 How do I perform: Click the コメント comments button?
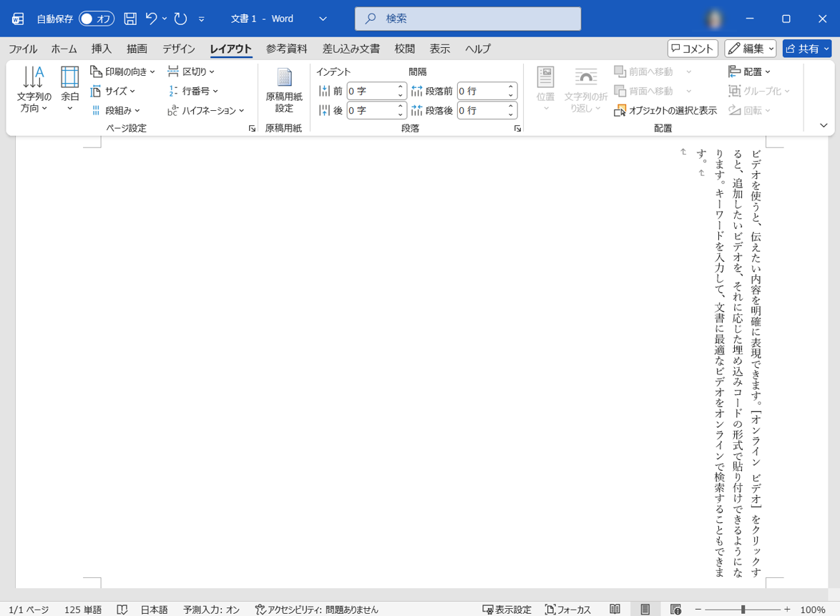pyautogui.click(x=693, y=49)
